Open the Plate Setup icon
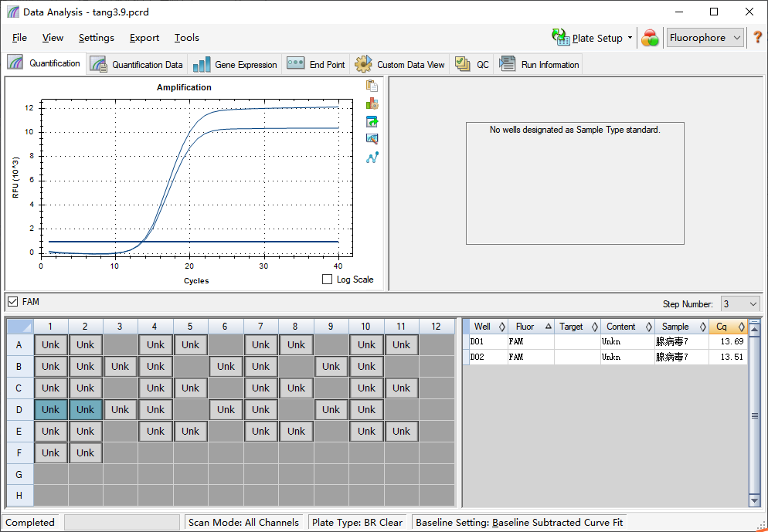 (x=560, y=37)
